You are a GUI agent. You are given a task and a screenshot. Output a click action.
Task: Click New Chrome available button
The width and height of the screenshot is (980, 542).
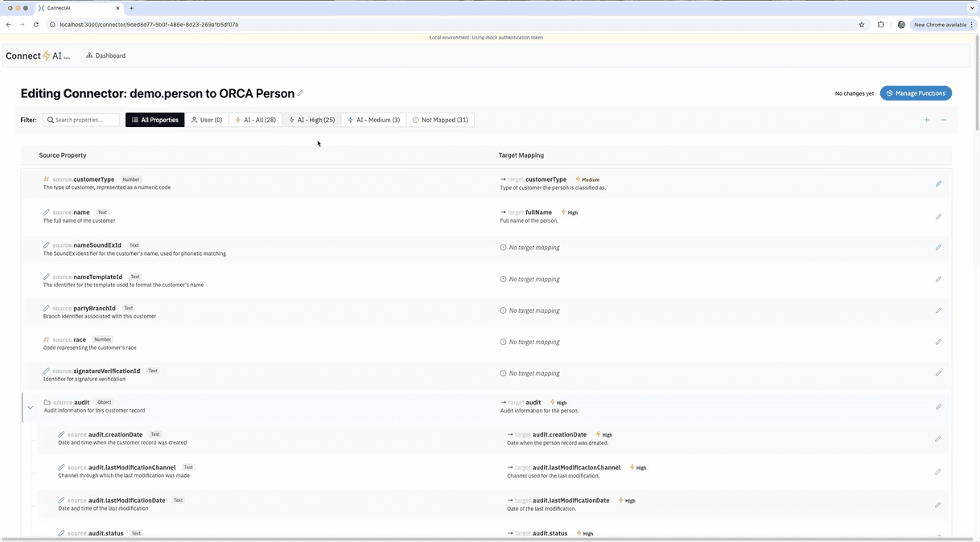(x=943, y=24)
